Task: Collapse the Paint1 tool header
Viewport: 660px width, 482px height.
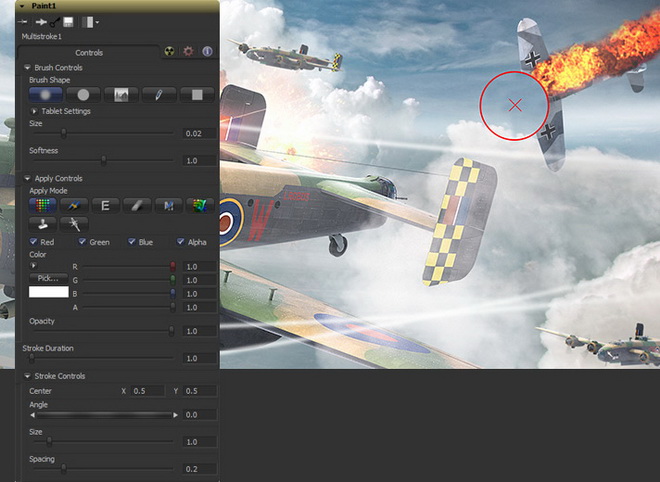Action: click(x=22, y=6)
